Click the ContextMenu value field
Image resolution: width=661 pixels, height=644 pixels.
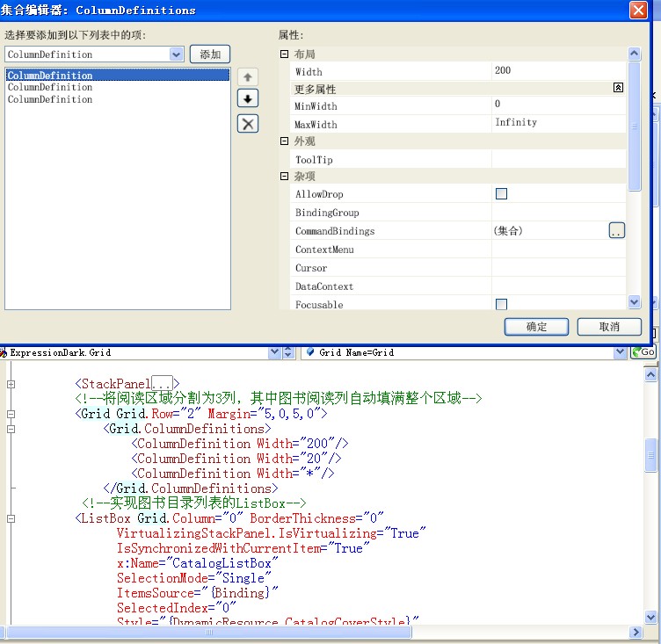coord(558,250)
